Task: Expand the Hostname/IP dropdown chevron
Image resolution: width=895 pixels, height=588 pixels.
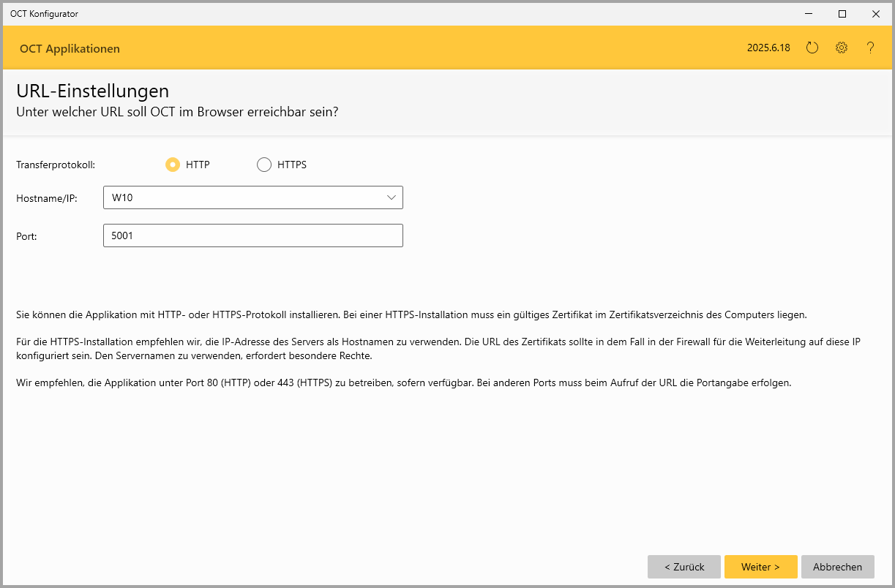Action: pyautogui.click(x=391, y=197)
